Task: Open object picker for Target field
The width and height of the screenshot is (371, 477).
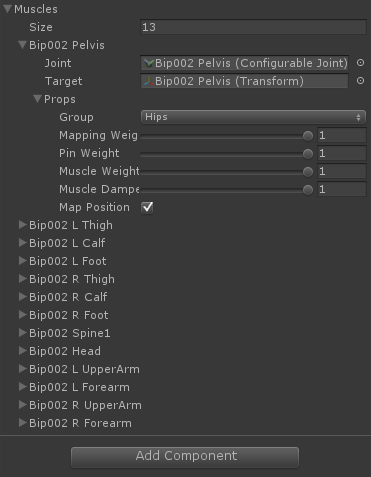Action: [x=360, y=81]
